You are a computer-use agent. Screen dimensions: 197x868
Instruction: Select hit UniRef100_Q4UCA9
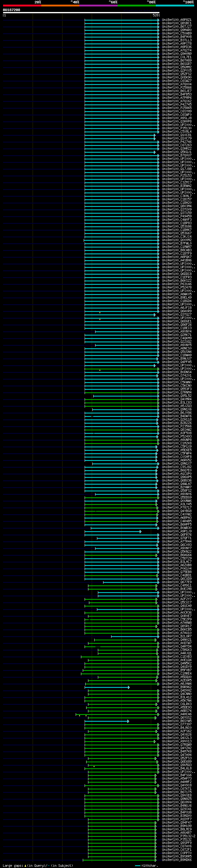click(x=177, y=606)
